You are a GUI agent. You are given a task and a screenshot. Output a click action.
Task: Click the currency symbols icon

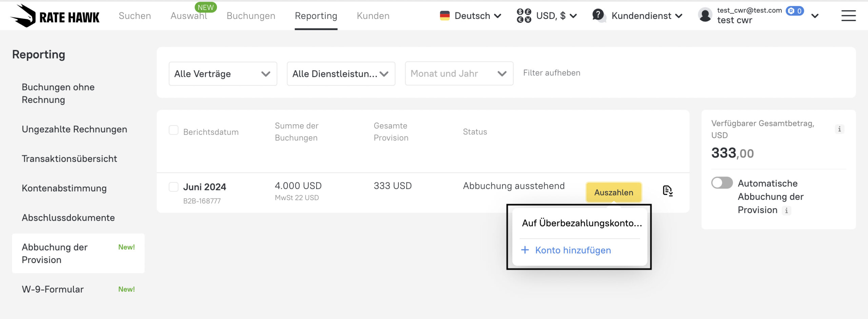point(524,16)
